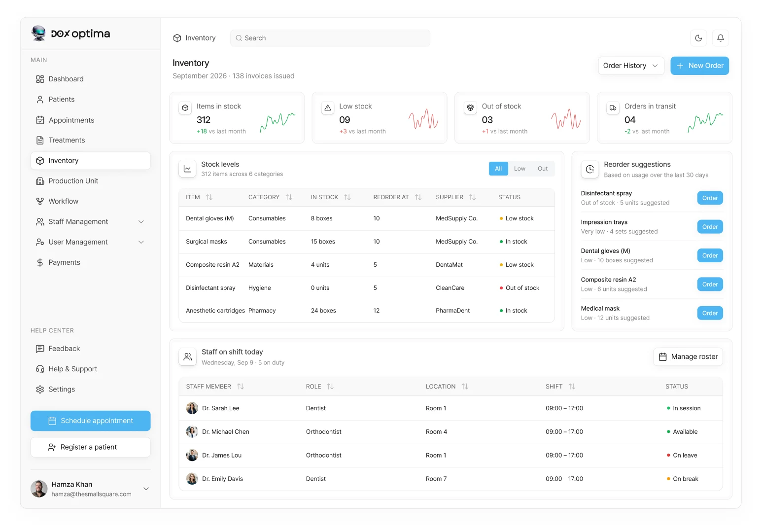Open Appointments calendar section
Screen dimensions: 762x532
(90, 120)
